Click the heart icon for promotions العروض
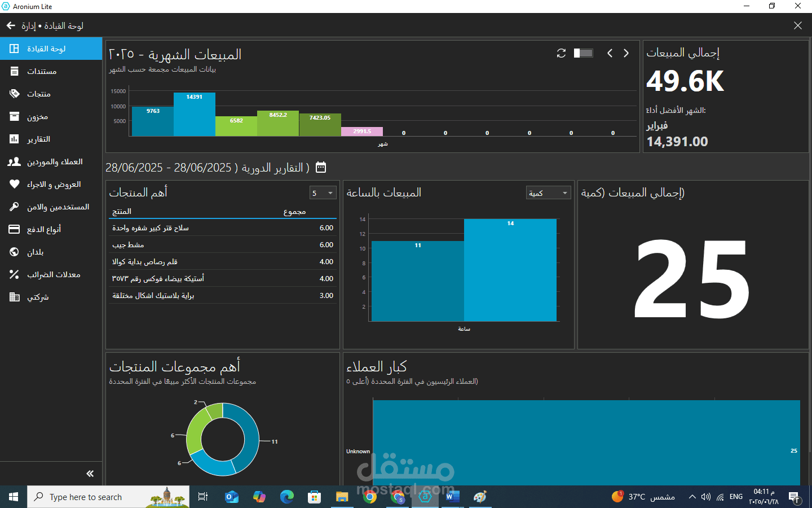This screenshot has height=508, width=812. pyautogui.click(x=14, y=184)
